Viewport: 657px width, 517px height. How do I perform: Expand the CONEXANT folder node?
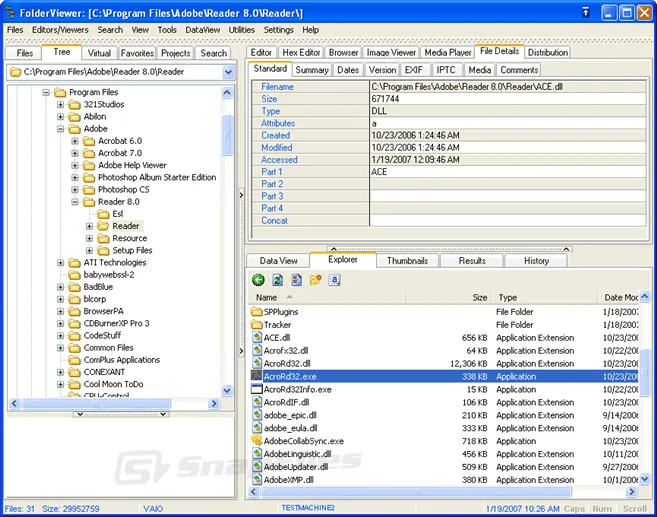pos(61,372)
